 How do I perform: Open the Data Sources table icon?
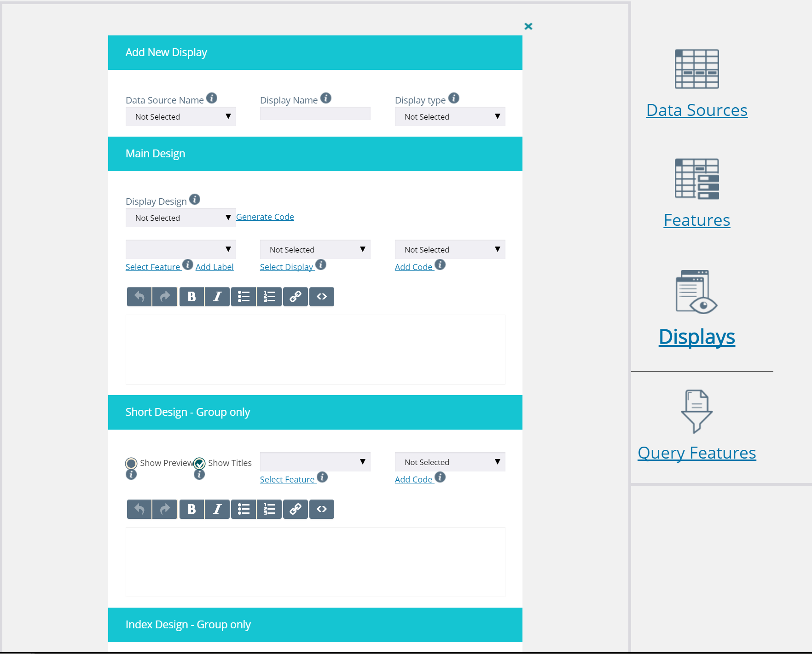pyautogui.click(x=696, y=69)
